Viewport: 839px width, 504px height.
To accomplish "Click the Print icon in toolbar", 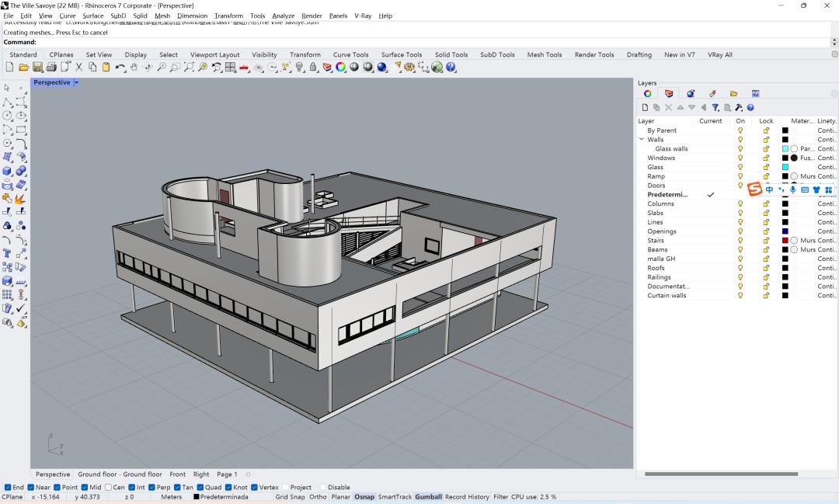I will point(51,67).
